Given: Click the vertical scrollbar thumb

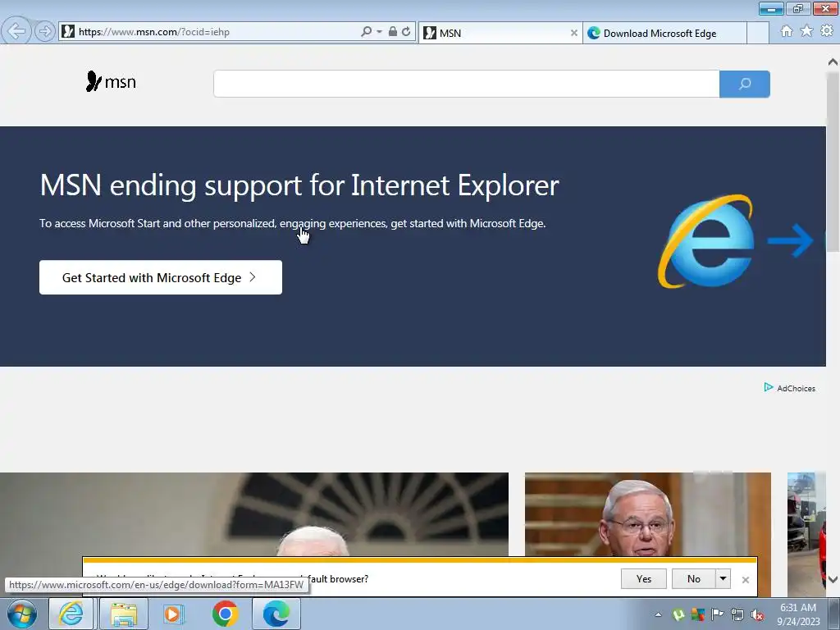Looking at the screenshot, I should pos(833,161).
